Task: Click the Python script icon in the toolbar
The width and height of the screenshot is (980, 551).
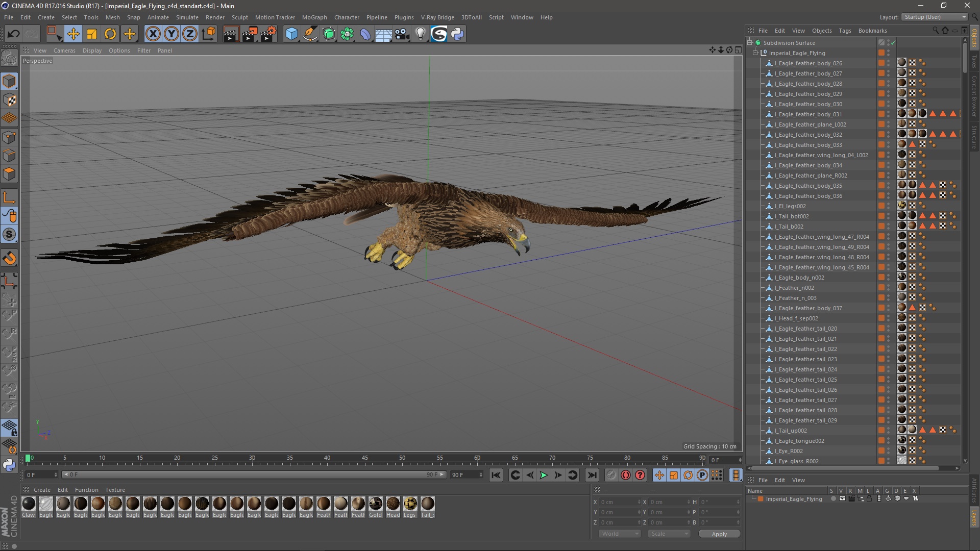Action: tap(457, 34)
